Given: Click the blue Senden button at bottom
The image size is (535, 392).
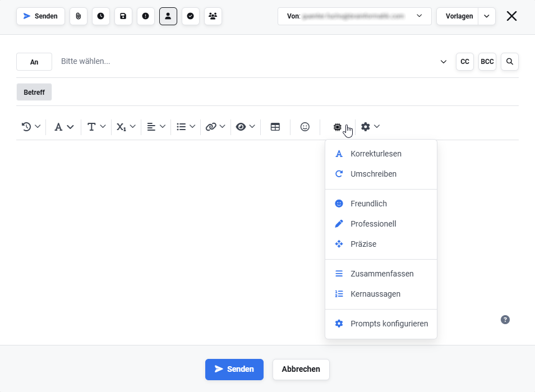Looking at the screenshot, I should pyautogui.click(x=234, y=369).
